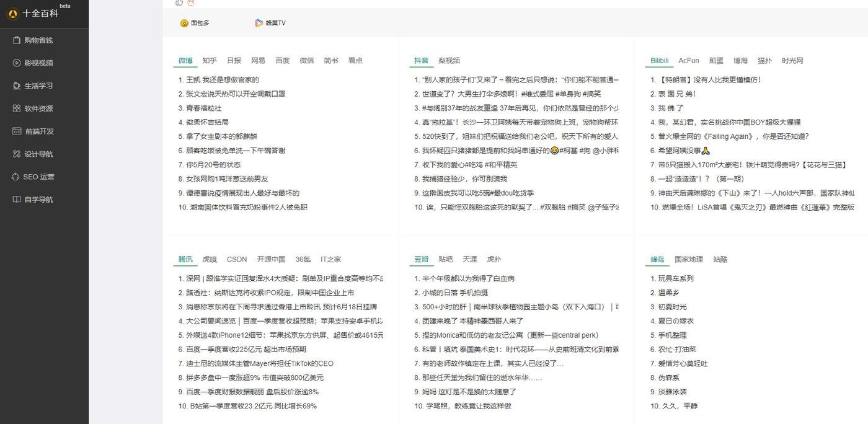868x424 pixels.
Task: Select the 微博 tab
Action: (185, 61)
